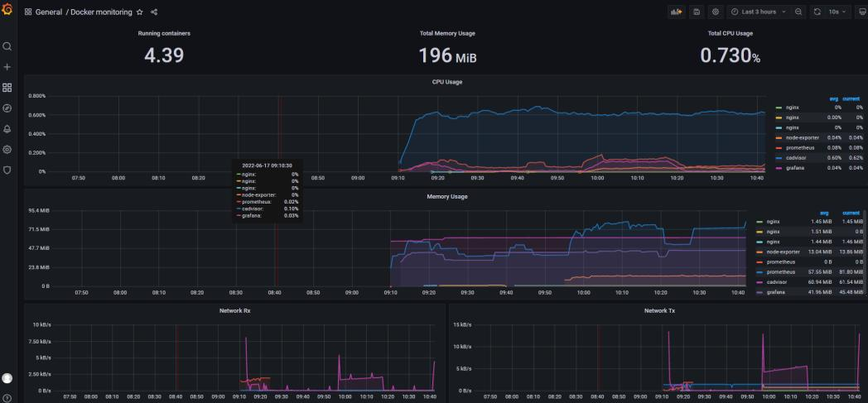Toggle grafana series in CPU Usage legend
The width and height of the screenshot is (868, 403).
pos(794,167)
